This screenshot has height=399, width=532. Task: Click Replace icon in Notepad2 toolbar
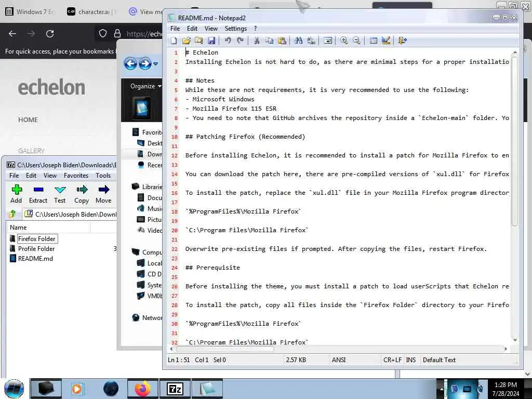[x=311, y=41]
